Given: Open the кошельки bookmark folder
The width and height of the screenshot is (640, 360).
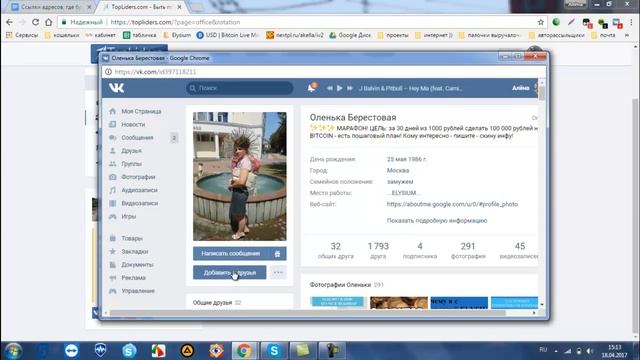Looking at the screenshot, I should tap(62, 35).
